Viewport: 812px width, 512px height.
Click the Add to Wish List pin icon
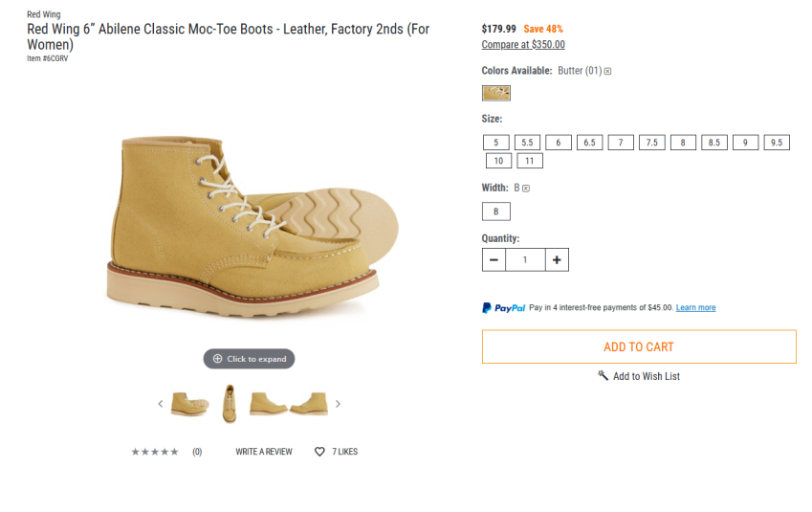click(603, 376)
